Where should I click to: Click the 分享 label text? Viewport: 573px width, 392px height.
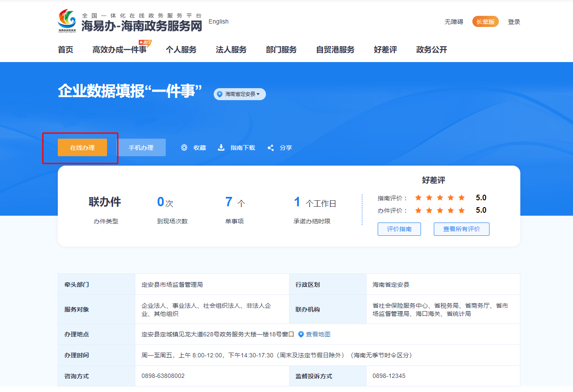[286, 148]
